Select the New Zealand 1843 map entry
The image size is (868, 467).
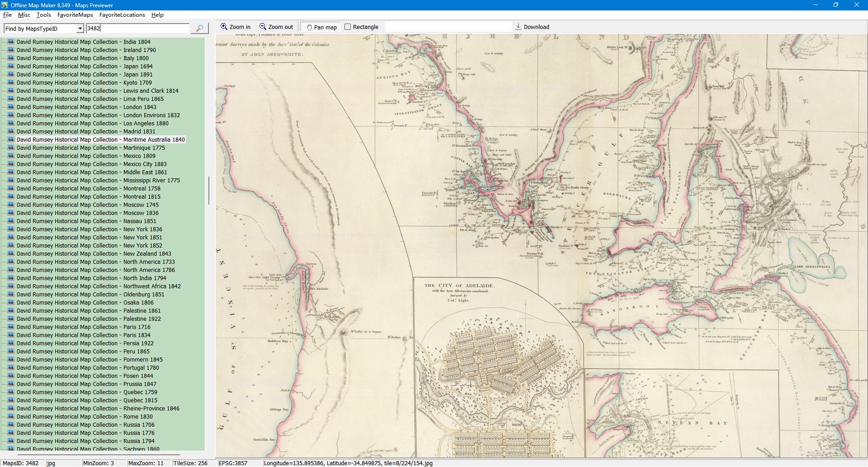(94, 254)
